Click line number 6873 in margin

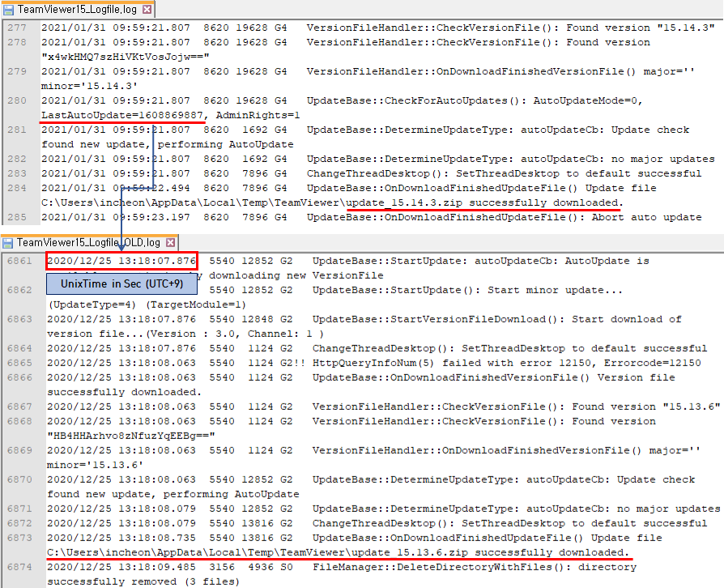point(20,538)
